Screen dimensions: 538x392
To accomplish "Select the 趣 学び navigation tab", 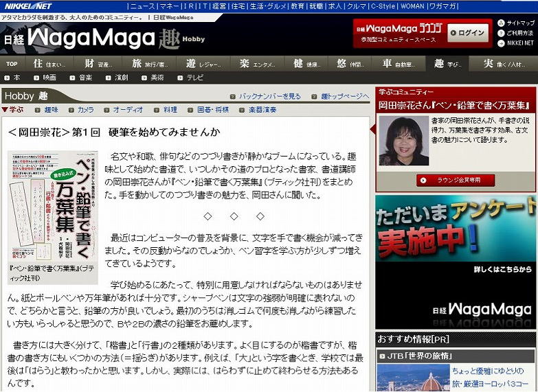I will [x=447, y=64].
